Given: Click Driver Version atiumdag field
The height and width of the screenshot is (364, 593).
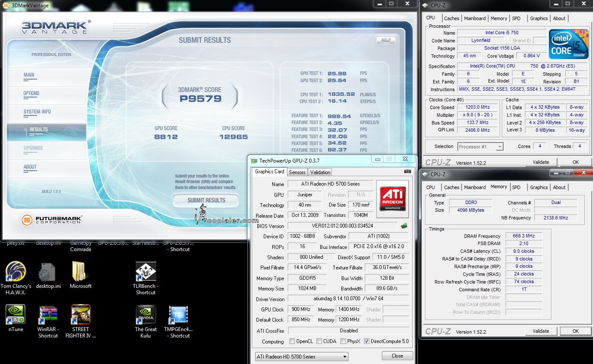Looking at the screenshot, I should [348, 299].
